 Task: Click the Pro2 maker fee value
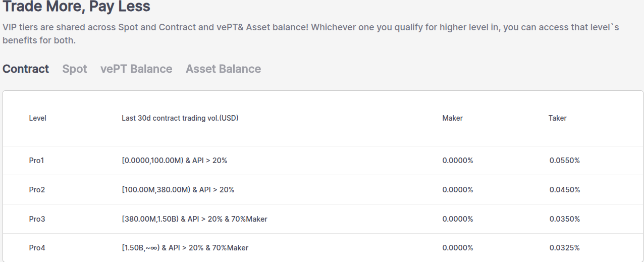click(x=457, y=190)
